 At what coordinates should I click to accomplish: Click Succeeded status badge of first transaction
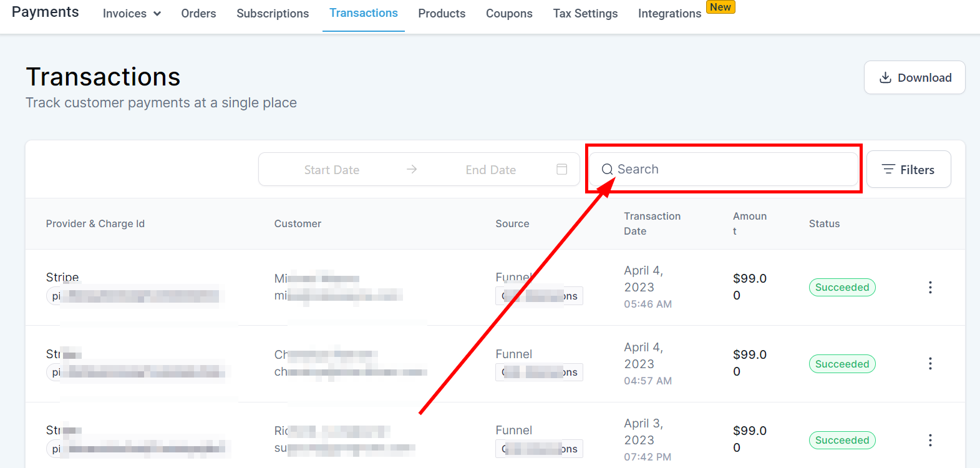pos(842,287)
